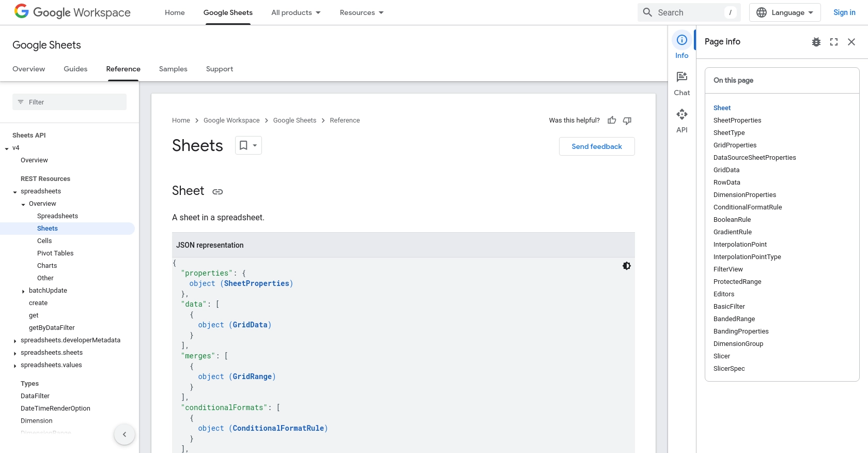Collapse the spreadsheets tree node
The width and height of the screenshot is (868, 453).
pyautogui.click(x=15, y=192)
